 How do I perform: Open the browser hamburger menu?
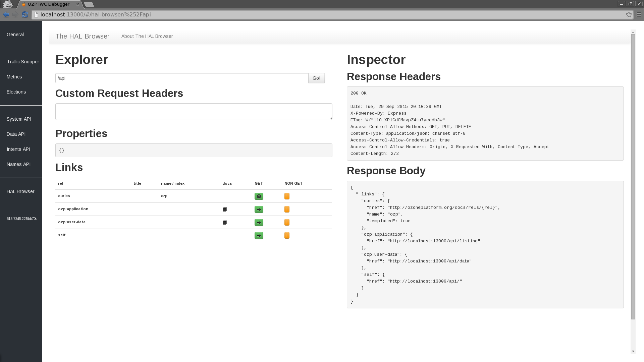click(x=639, y=14)
